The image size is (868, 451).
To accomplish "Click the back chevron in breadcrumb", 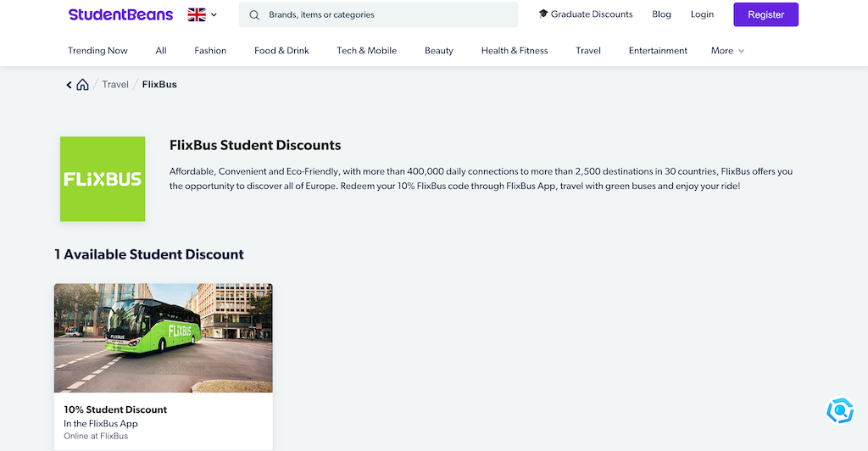I will point(70,85).
